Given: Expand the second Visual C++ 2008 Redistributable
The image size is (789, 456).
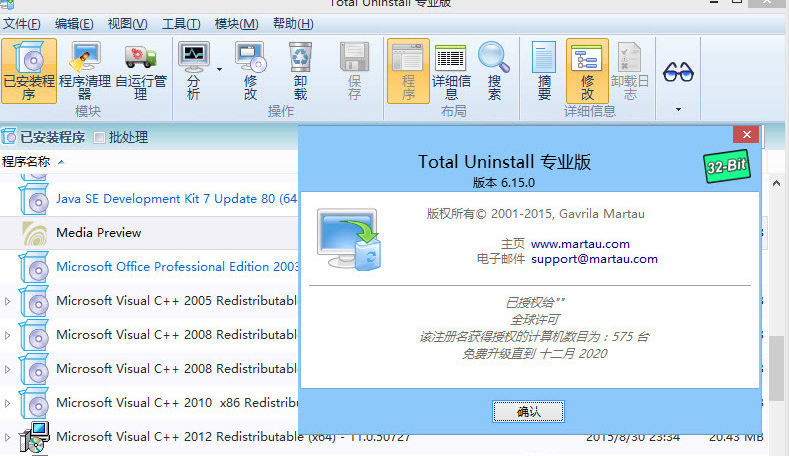Looking at the screenshot, I should point(8,369).
